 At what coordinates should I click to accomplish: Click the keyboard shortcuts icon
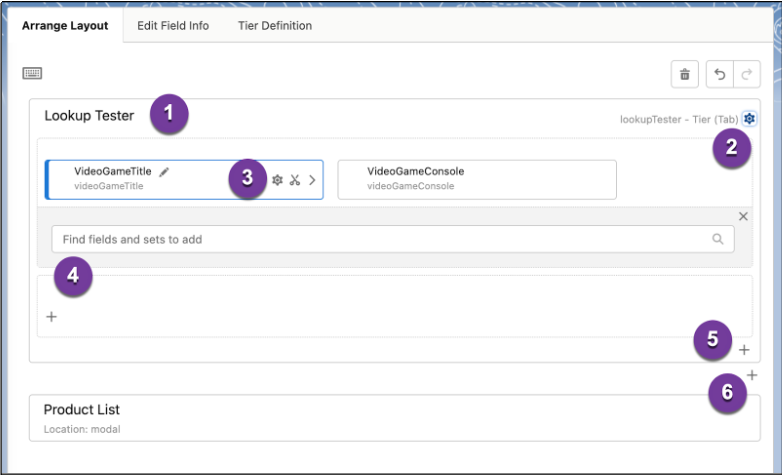point(32,73)
